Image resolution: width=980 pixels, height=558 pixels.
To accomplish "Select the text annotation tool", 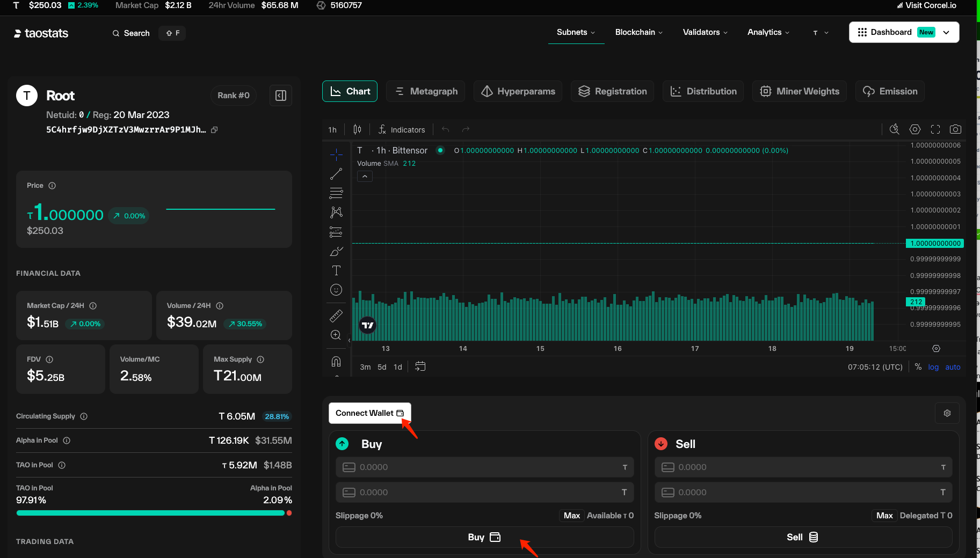I will [336, 270].
